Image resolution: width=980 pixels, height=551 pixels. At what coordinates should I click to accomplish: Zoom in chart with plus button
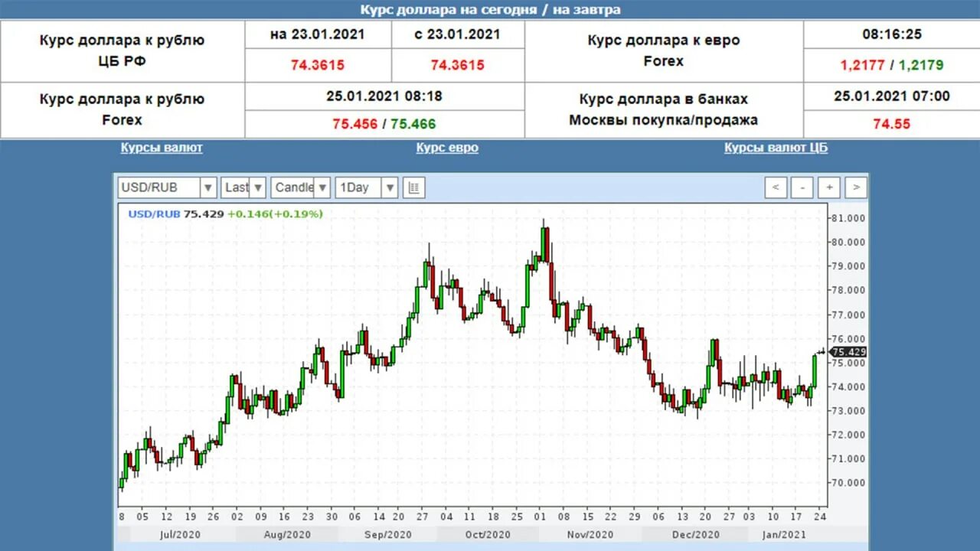829,187
